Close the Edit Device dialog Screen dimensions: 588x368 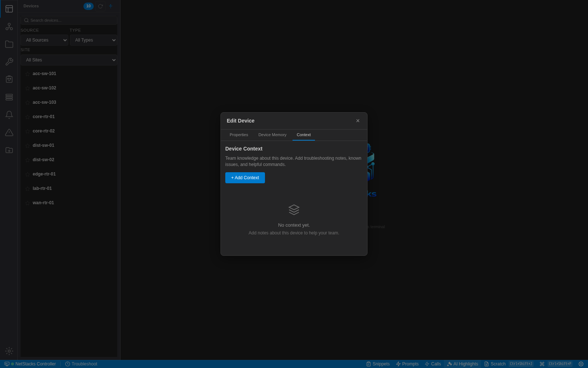pos(358,121)
